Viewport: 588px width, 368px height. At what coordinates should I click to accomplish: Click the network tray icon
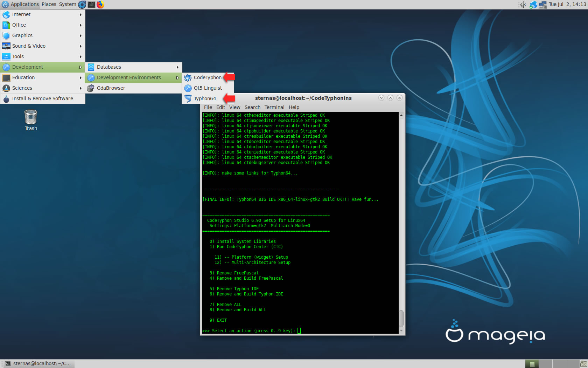tap(543, 5)
